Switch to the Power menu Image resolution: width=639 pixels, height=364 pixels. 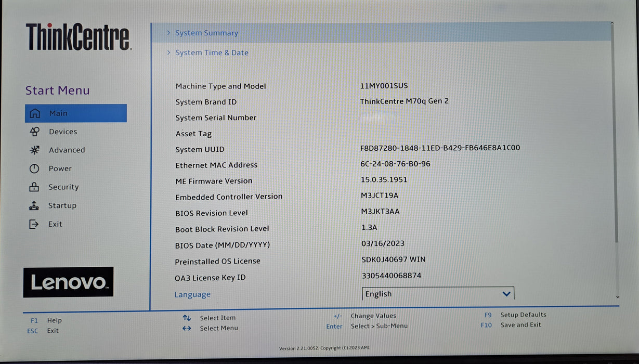point(60,168)
